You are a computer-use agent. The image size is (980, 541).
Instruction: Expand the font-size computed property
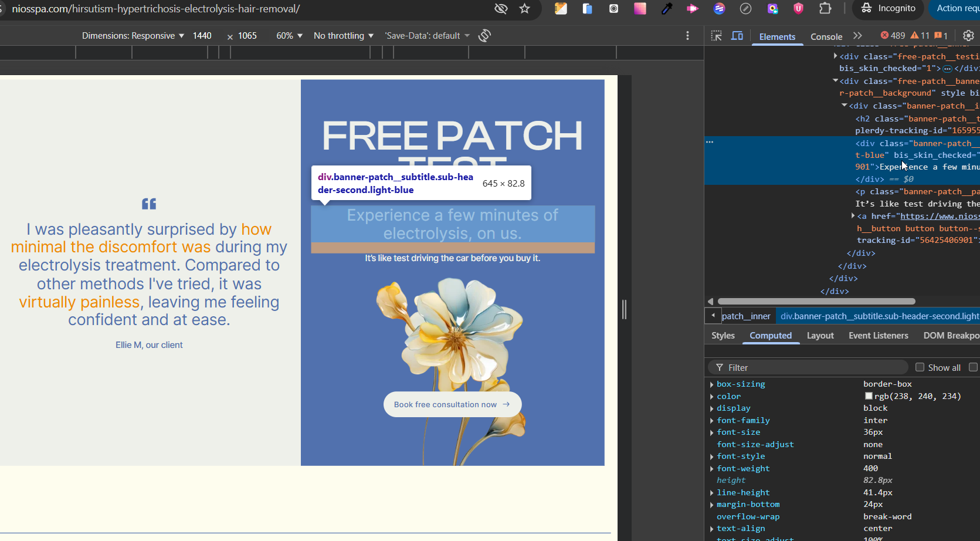click(x=712, y=432)
